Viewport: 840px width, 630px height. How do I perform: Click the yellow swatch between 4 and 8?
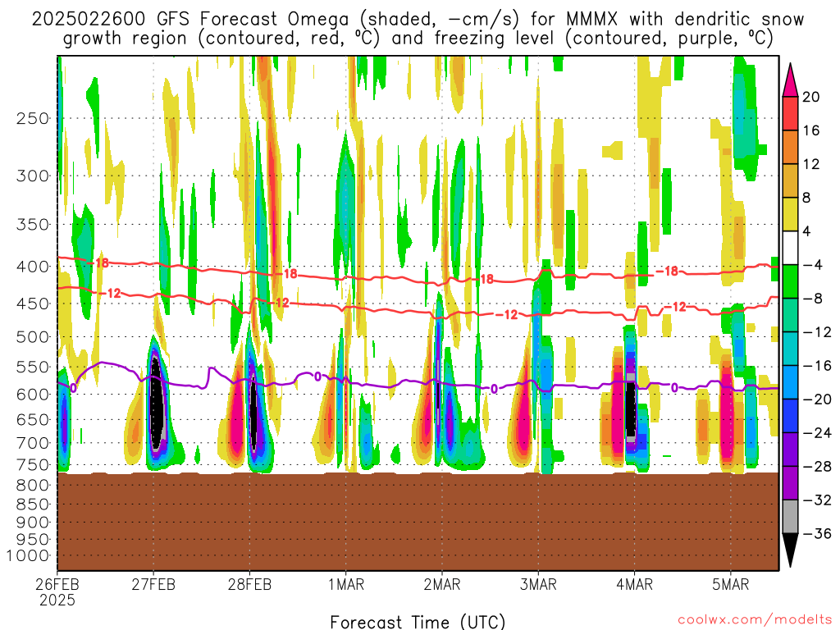[x=790, y=214]
